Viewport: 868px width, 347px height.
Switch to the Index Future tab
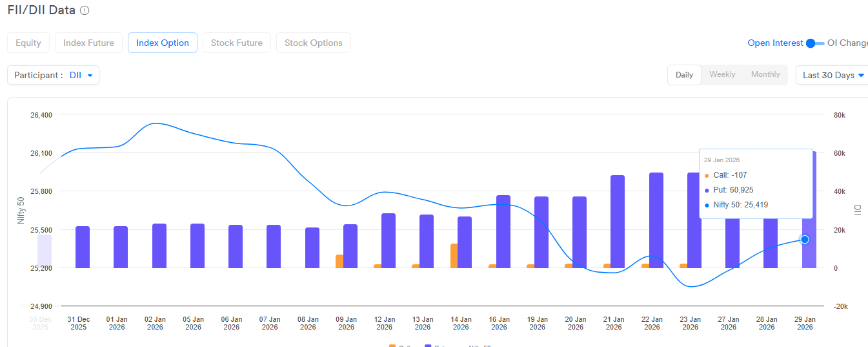(88, 43)
